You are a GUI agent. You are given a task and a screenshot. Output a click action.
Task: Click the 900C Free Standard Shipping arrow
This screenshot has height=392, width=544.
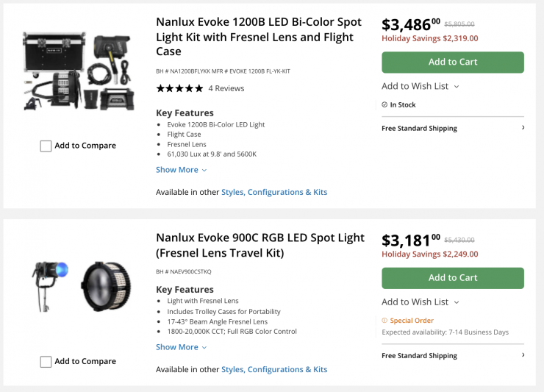tap(523, 355)
